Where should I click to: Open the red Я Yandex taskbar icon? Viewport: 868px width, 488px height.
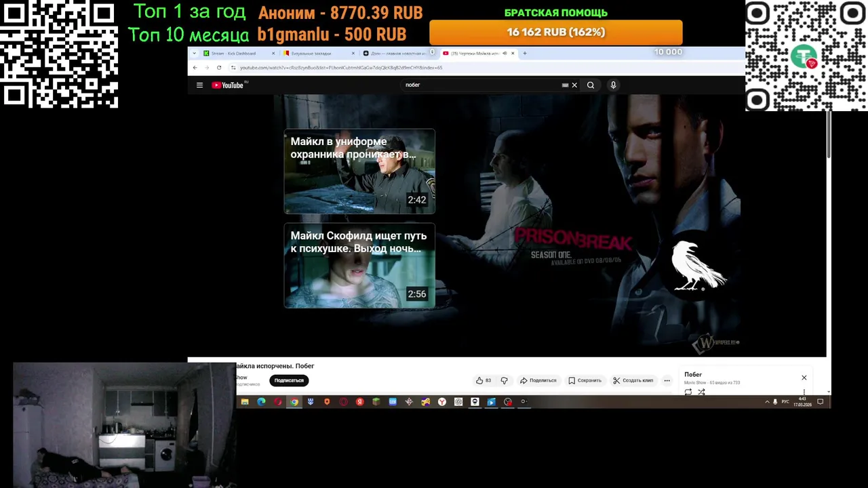click(360, 402)
